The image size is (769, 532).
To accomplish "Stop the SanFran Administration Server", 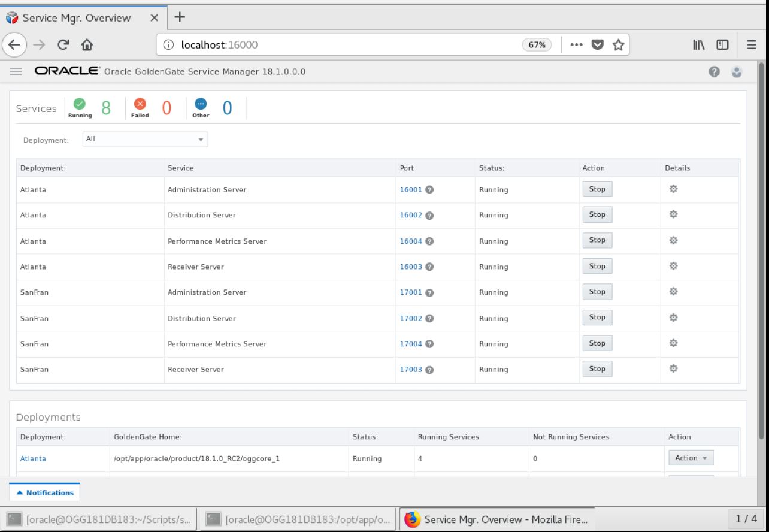I will [x=597, y=292].
